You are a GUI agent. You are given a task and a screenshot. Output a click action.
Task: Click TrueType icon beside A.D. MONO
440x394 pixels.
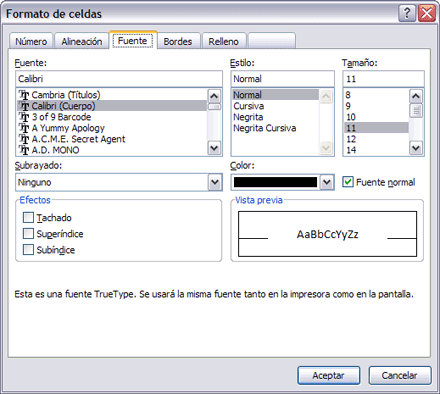[24, 150]
